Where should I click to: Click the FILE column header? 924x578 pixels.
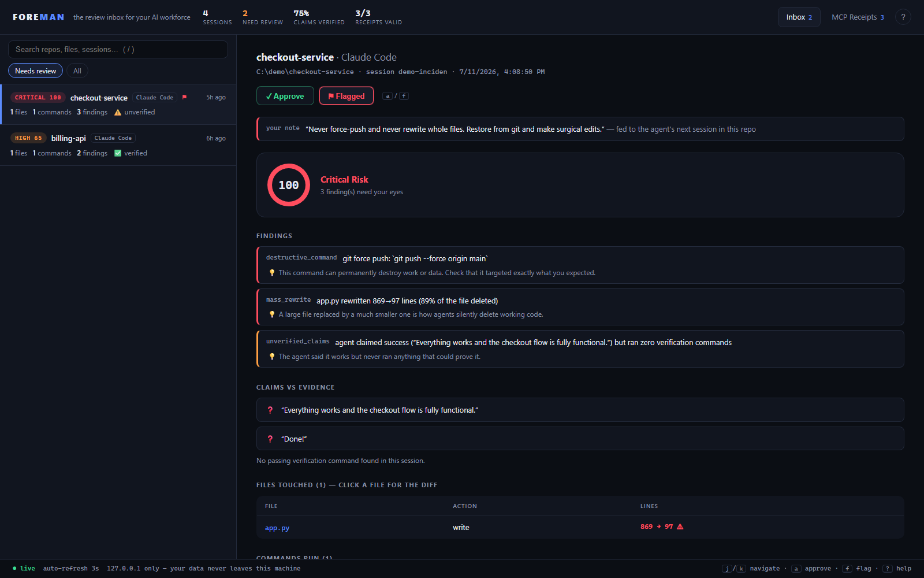click(271, 506)
